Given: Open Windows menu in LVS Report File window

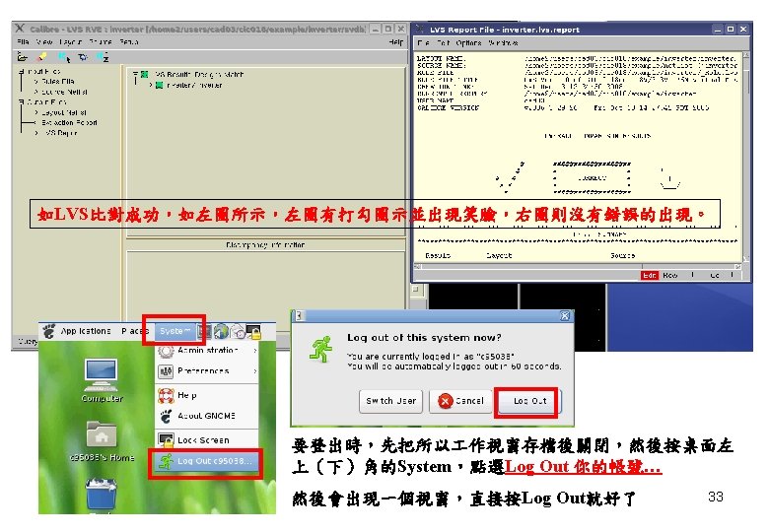Looking at the screenshot, I should (503, 43).
